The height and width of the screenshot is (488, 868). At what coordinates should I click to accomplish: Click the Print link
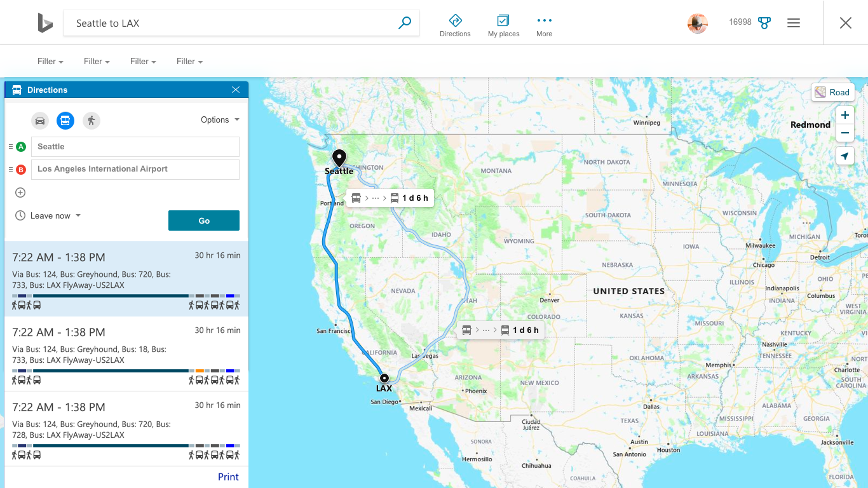pyautogui.click(x=228, y=477)
